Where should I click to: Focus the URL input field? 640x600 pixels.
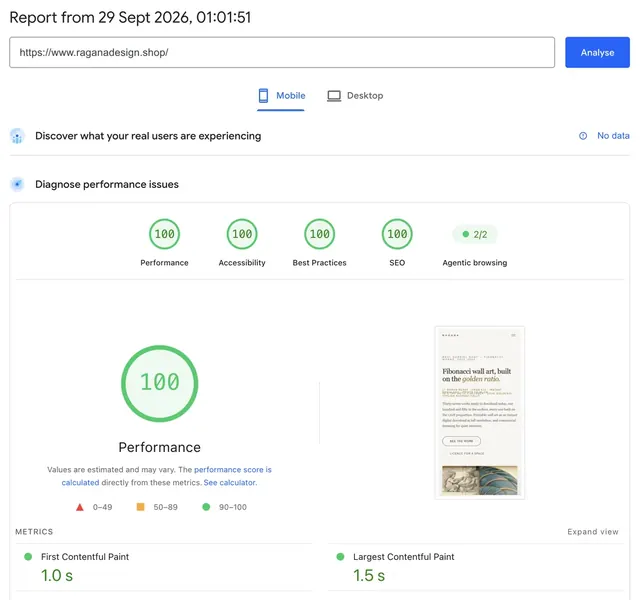click(282, 52)
